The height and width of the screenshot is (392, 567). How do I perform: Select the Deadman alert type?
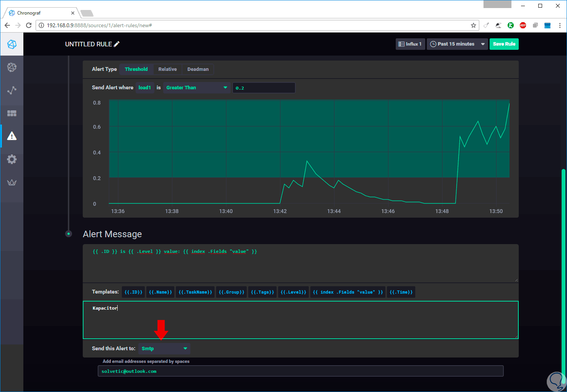198,69
